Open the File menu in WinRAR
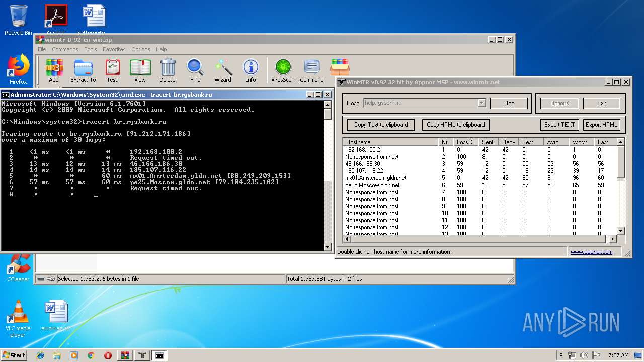The image size is (644, 362). click(x=42, y=49)
